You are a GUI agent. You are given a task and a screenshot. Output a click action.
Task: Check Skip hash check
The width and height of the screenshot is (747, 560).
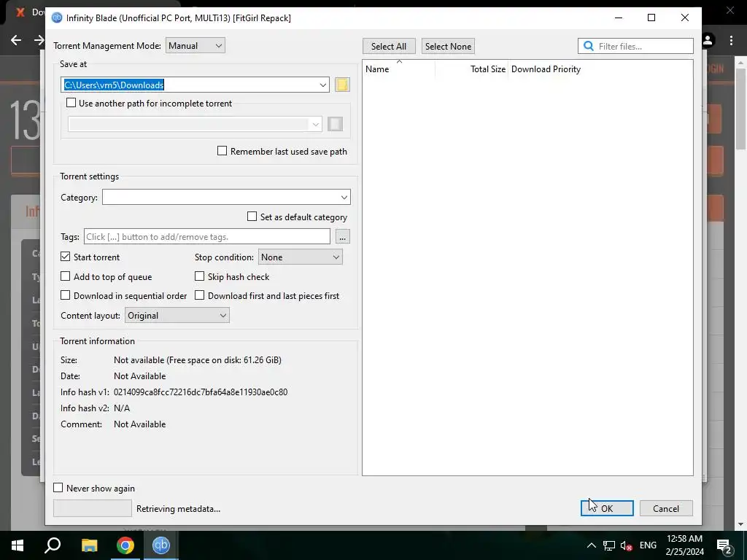point(200,276)
